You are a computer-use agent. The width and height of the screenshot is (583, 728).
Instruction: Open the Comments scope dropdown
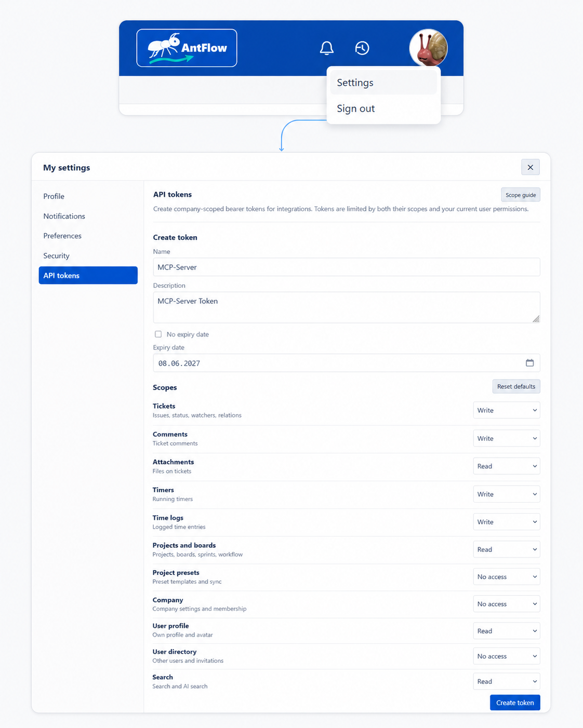507,438
